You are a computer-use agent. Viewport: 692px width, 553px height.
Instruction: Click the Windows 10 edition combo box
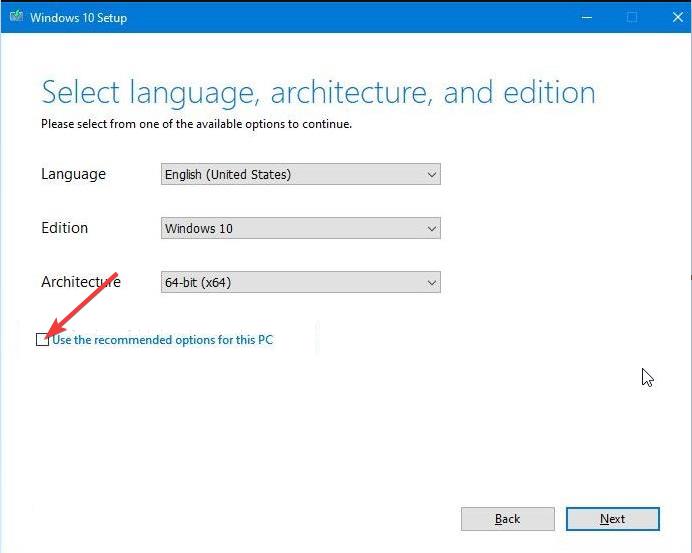click(301, 228)
